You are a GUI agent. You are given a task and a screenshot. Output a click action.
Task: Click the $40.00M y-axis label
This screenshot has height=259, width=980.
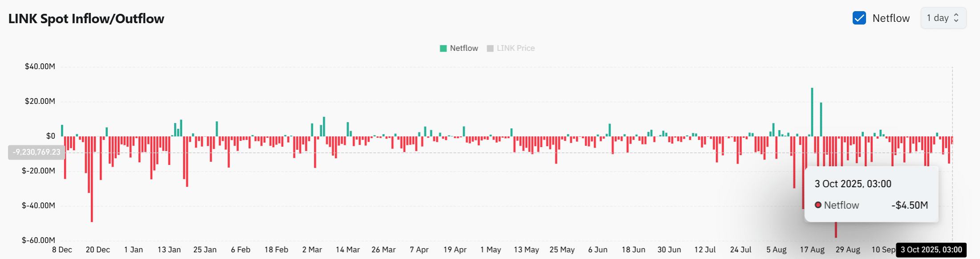coord(40,66)
